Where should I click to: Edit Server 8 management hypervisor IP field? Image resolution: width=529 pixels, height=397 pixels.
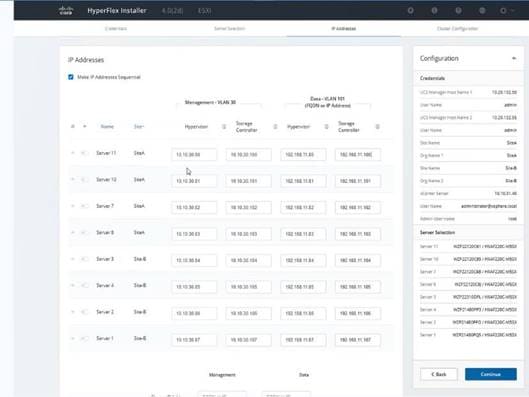coord(194,234)
